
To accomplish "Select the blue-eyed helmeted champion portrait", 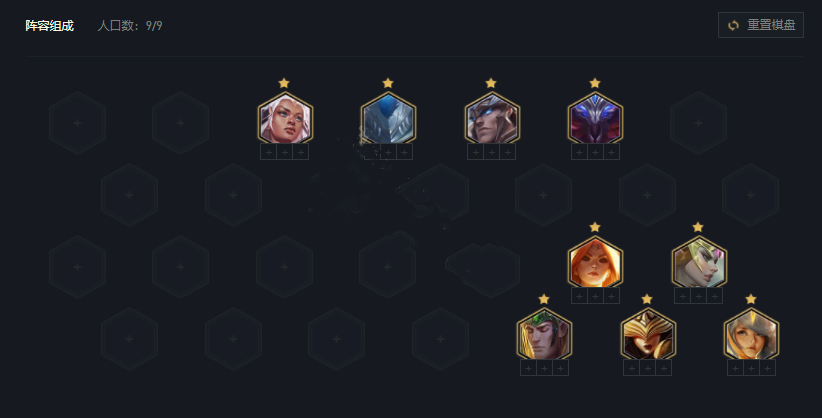I will pos(492,119).
